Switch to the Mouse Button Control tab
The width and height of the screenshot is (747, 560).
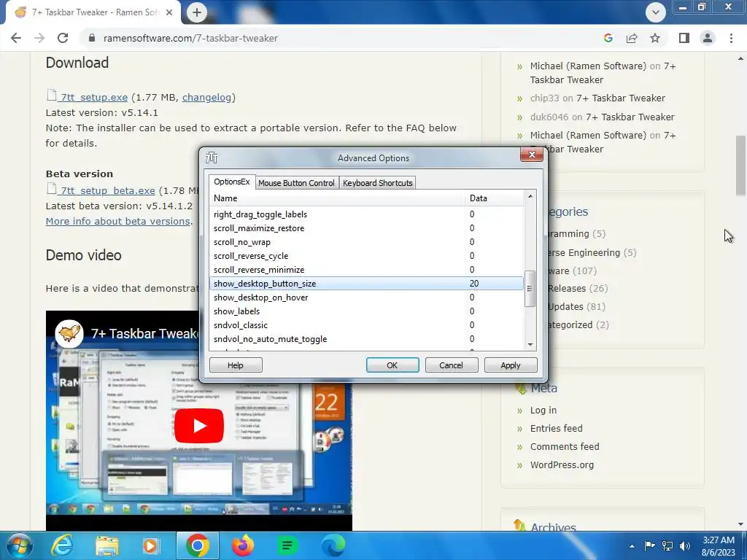click(x=296, y=183)
